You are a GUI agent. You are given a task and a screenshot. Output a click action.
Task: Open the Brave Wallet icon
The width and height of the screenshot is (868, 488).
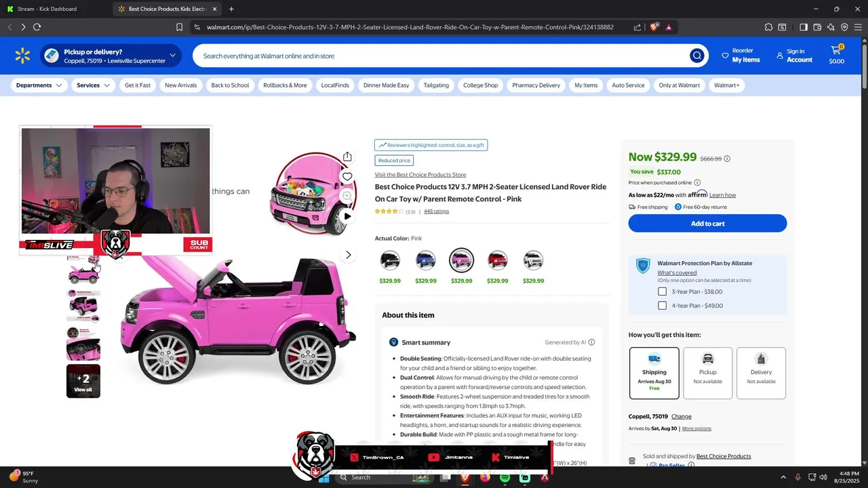tap(817, 27)
